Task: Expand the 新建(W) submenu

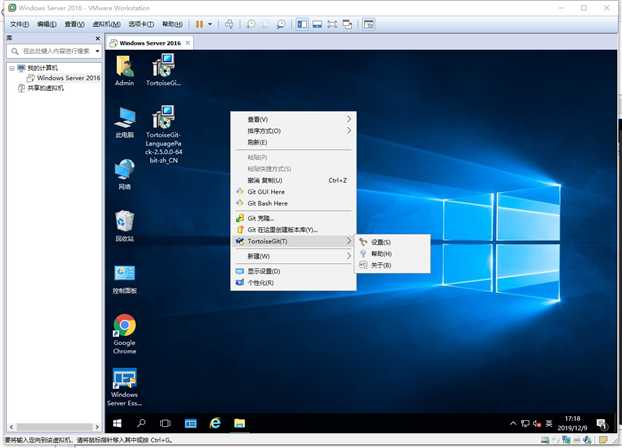Action: [x=294, y=256]
